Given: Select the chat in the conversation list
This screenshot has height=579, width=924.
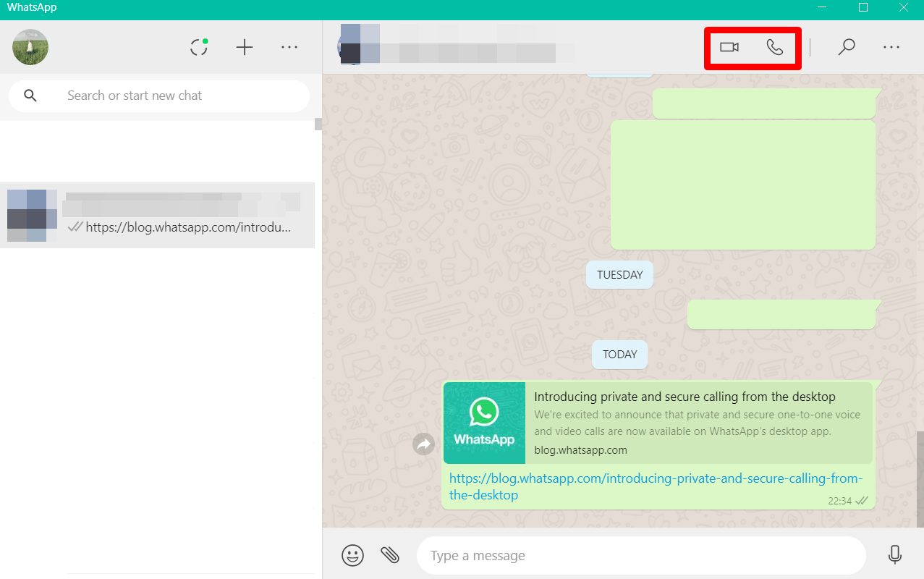Looking at the screenshot, I should click(157, 215).
